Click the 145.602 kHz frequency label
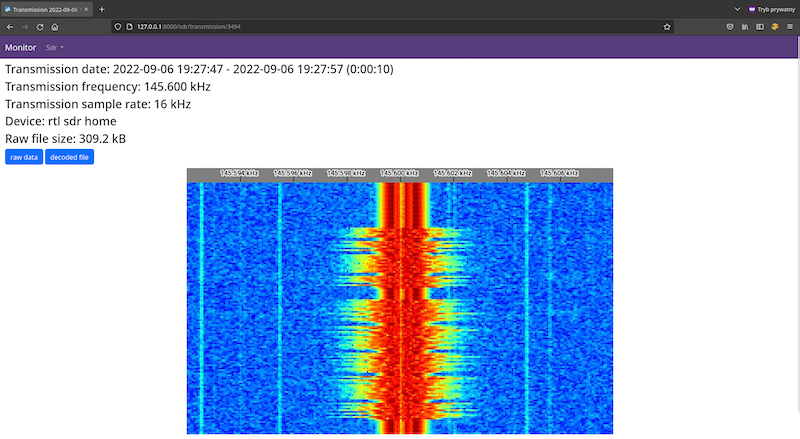 coord(453,173)
